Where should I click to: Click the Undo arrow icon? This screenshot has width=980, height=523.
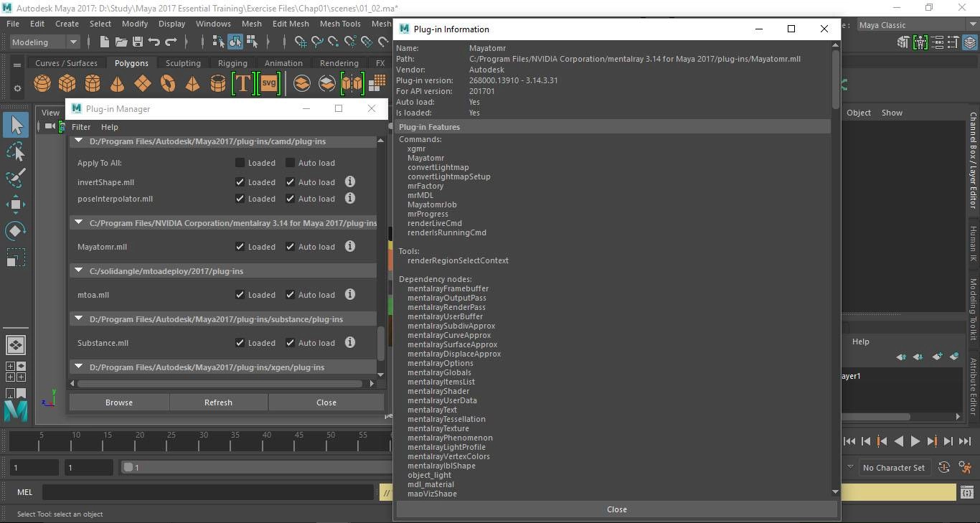pyautogui.click(x=154, y=42)
